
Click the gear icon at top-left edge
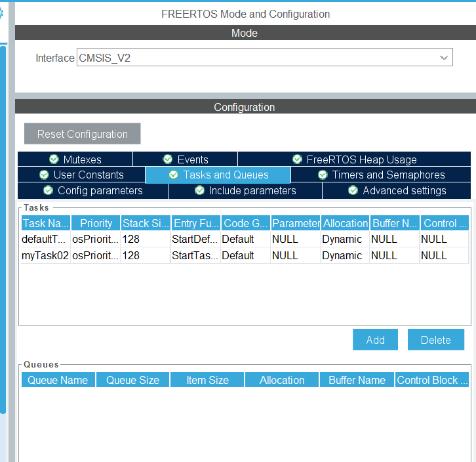1,13
